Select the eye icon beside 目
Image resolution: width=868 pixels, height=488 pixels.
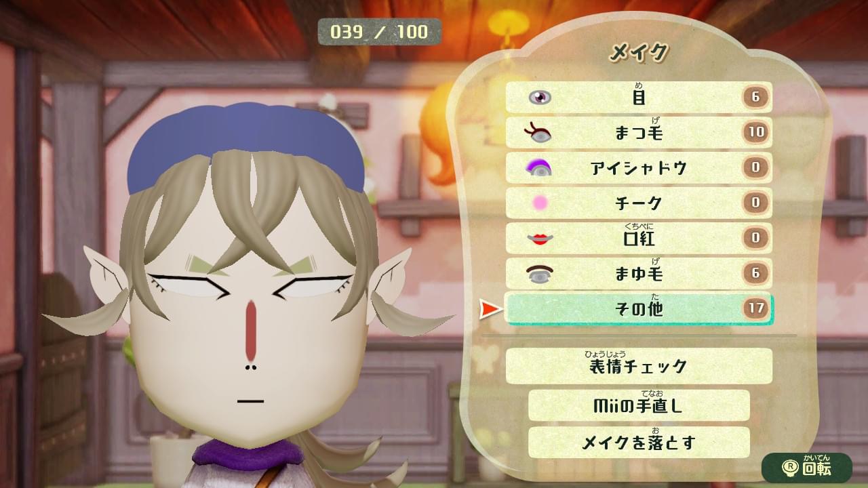[x=540, y=98]
